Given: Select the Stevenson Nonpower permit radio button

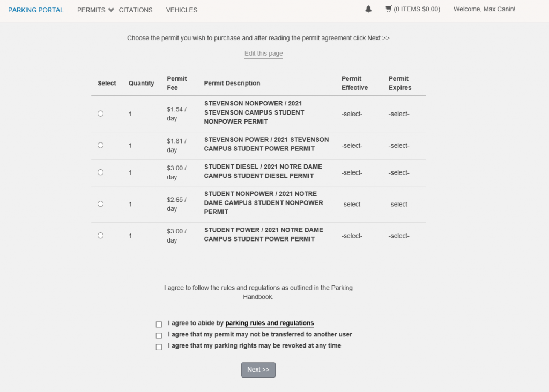Looking at the screenshot, I should pos(100,114).
